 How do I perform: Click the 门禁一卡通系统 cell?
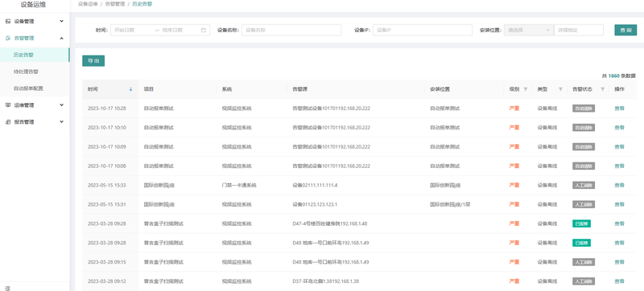coord(239,185)
